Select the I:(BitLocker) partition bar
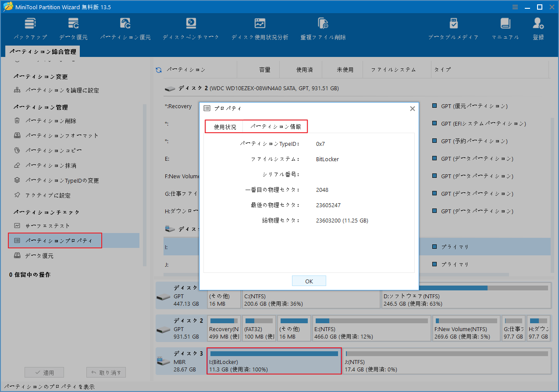559x392 pixels. [274, 361]
